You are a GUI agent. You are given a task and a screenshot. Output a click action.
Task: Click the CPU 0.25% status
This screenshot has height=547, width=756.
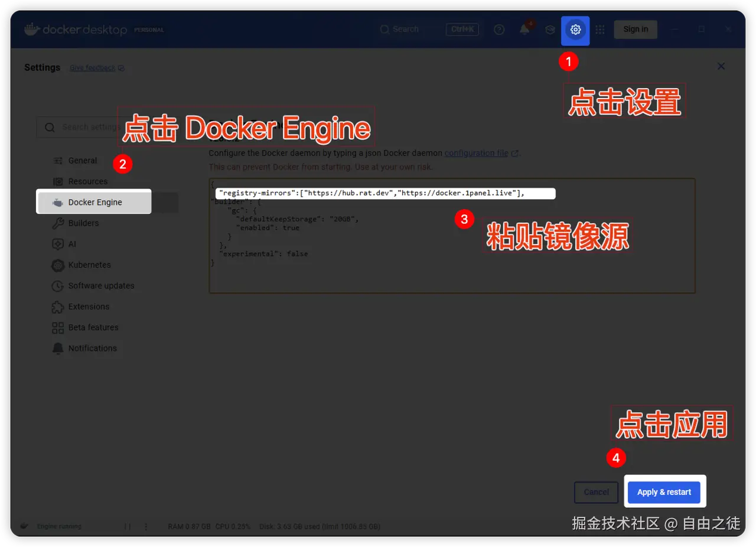233,526
